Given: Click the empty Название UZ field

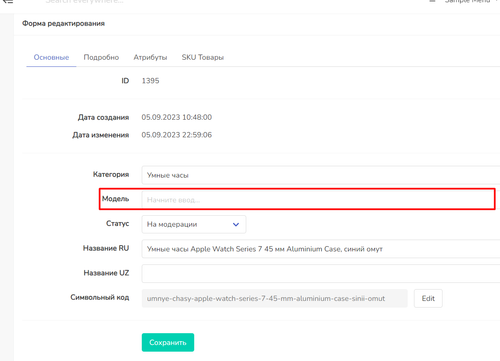Looking at the screenshot, I should tap(321, 273).
